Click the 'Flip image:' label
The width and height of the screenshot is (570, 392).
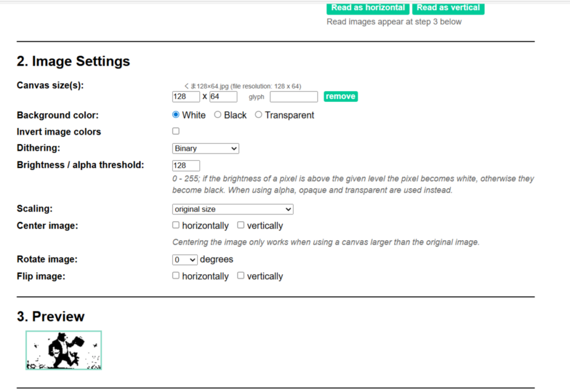click(x=41, y=276)
